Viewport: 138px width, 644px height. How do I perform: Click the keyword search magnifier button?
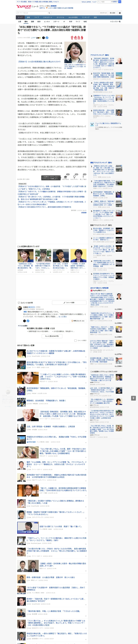(49, 13)
